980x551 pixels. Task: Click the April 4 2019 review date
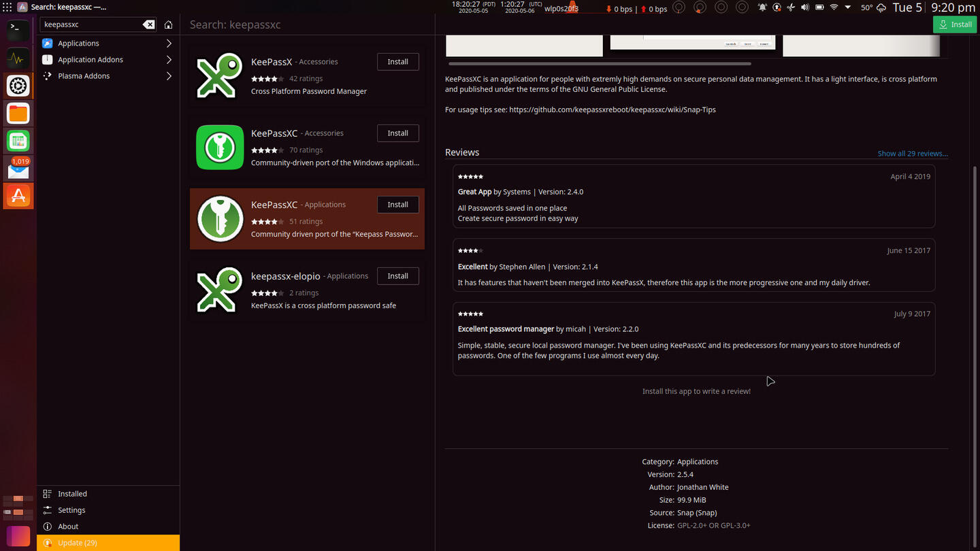click(910, 177)
